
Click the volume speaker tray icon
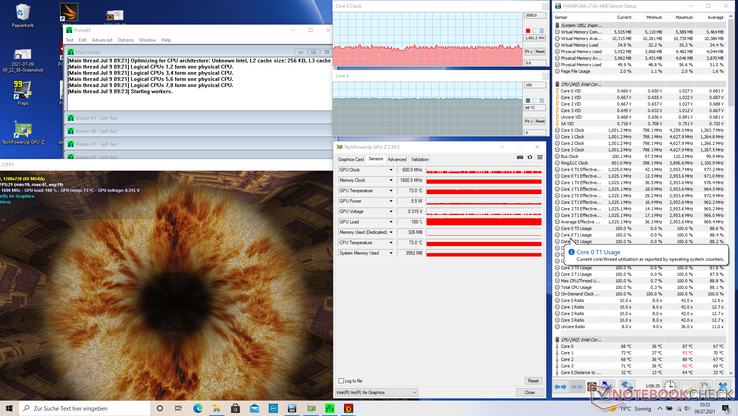687,408
